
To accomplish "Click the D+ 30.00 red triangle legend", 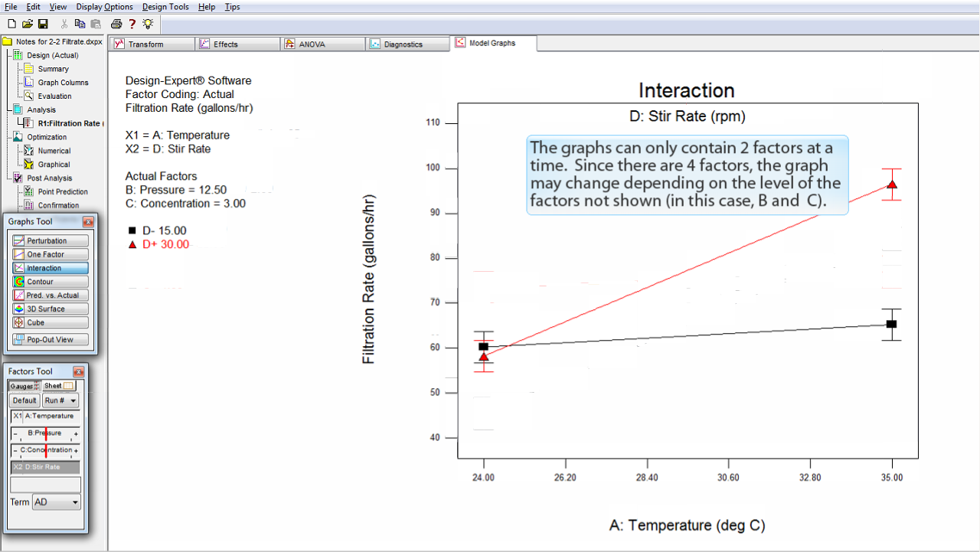I will [132, 244].
